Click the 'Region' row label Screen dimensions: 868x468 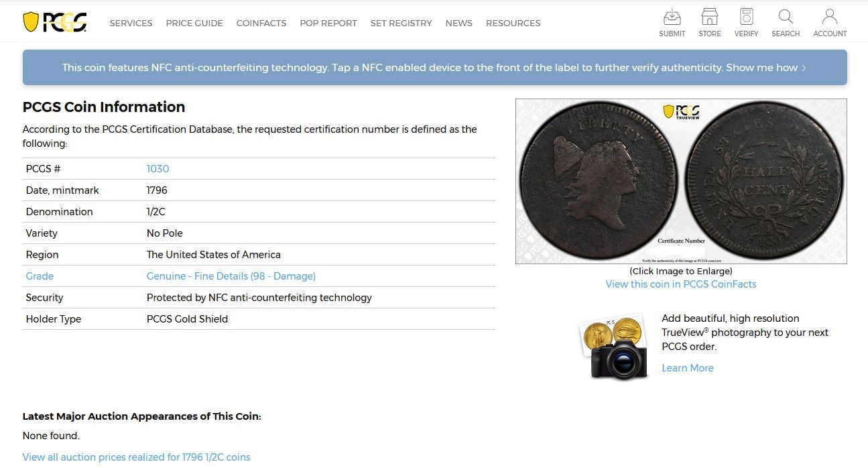(42, 255)
